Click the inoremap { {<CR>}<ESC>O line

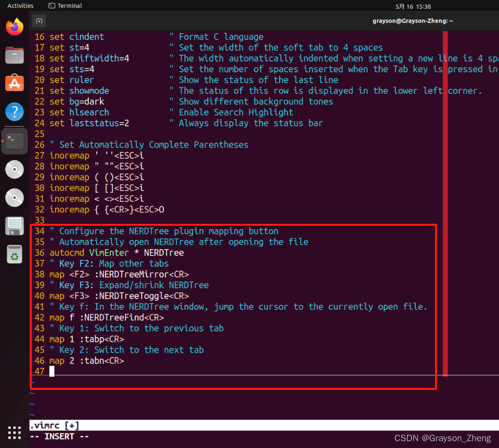pos(107,210)
